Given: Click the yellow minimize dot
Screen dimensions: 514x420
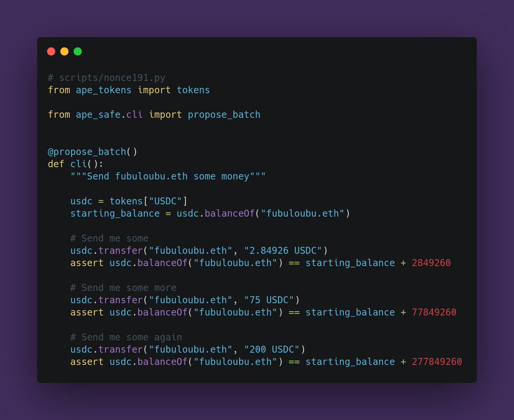Looking at the screenshot, I should [64, 51].
